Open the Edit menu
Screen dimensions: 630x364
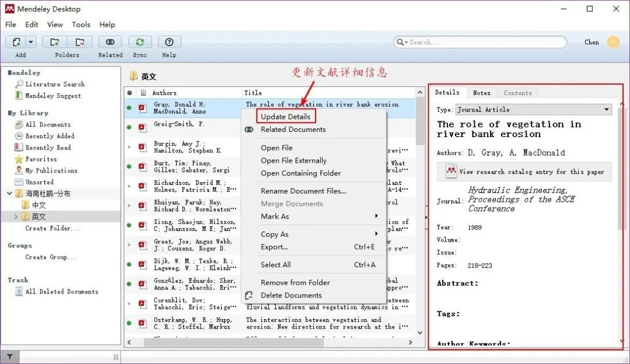tap(32, 24)
